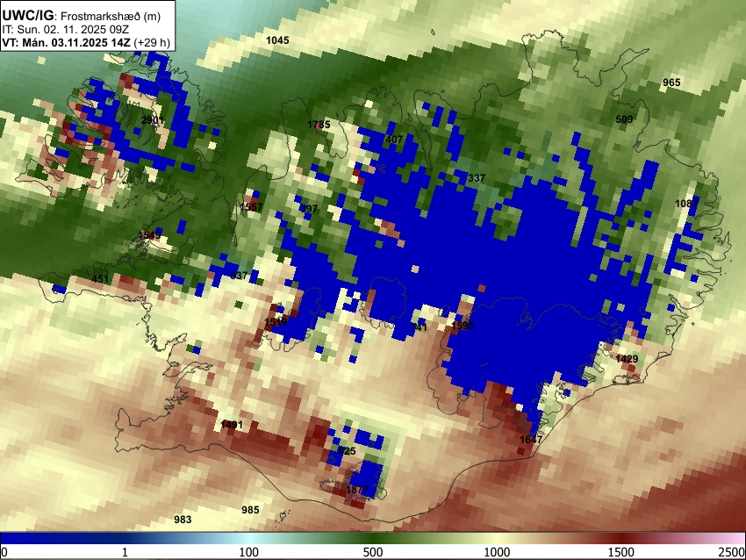Click the legend label 1000
This screenshot has width=746, height=560.
(x=497, y=552)
